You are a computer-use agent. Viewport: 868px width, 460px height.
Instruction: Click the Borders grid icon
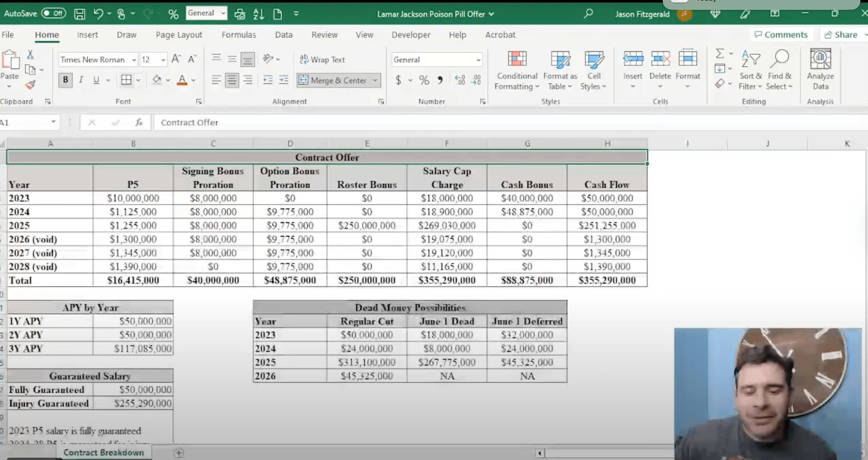pyautogui.click(x=126, y=80)
